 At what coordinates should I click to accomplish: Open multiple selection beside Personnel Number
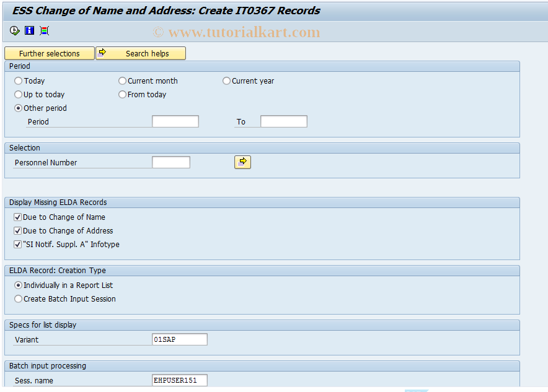point(242,162)
